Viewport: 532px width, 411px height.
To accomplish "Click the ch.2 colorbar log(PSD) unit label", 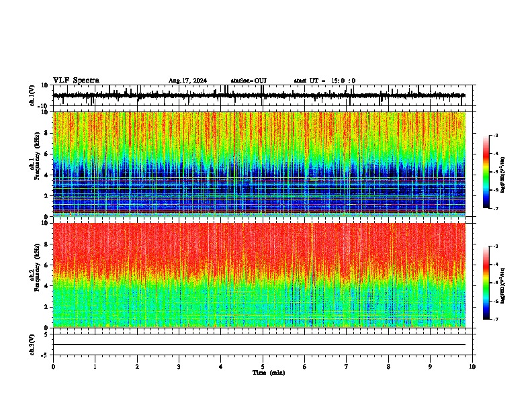I will pyautogui.click(x=503, y=285).
